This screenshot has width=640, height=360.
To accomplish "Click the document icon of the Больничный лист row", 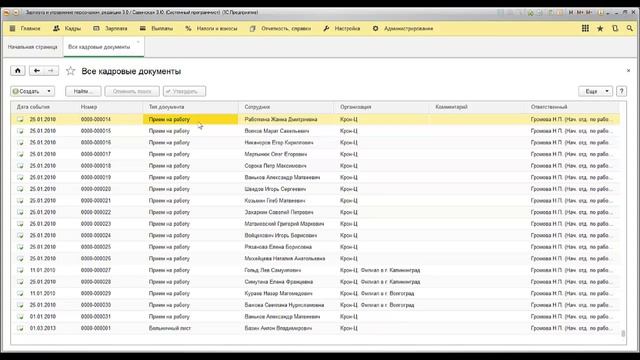I will point(20,328).
